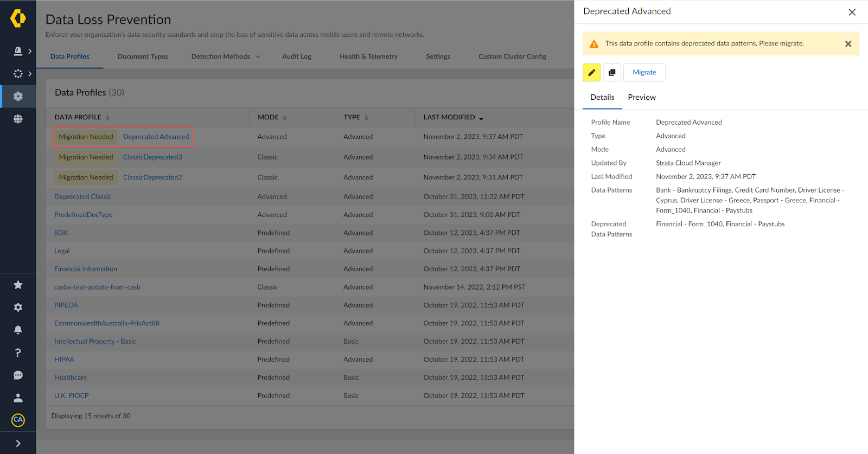This screenshot has width=868, height=454.
Task: Switch to the Preview tab
Action: (642, 97)
